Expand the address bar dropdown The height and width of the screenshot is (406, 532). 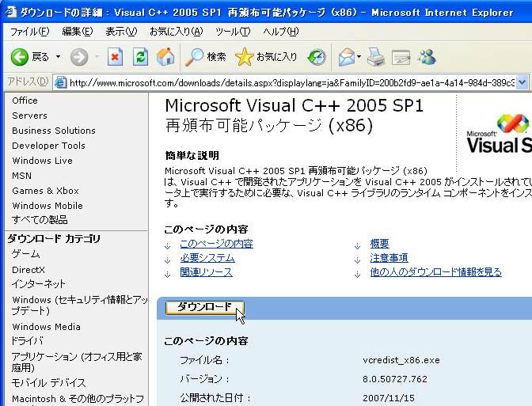click(x=522, y=82)
